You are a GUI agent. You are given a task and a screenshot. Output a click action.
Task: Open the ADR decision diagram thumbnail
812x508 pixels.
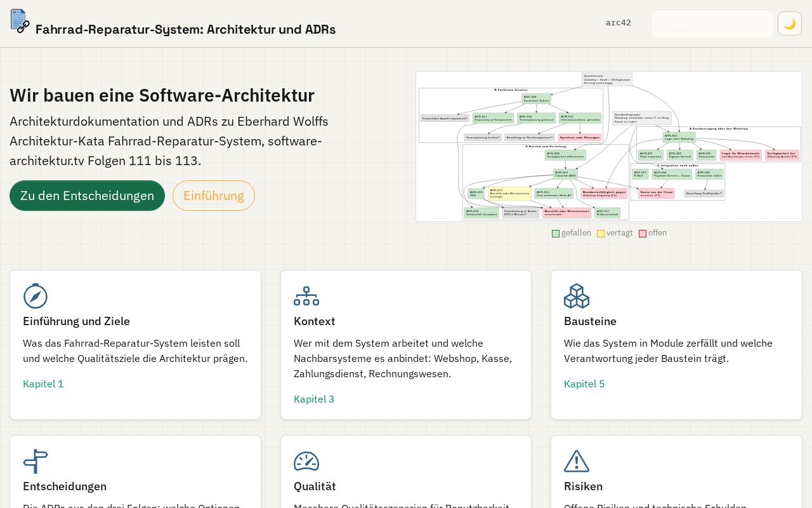609,146
